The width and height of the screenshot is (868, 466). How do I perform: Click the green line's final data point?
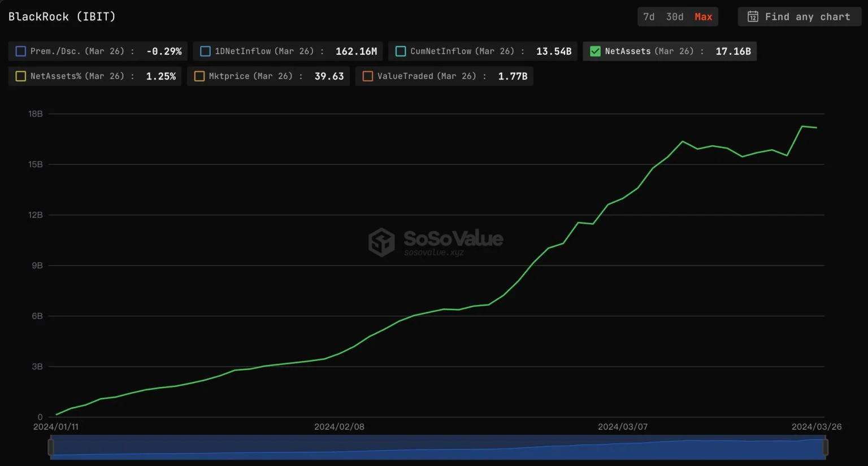pyautogui.click(x=817, y=128)
